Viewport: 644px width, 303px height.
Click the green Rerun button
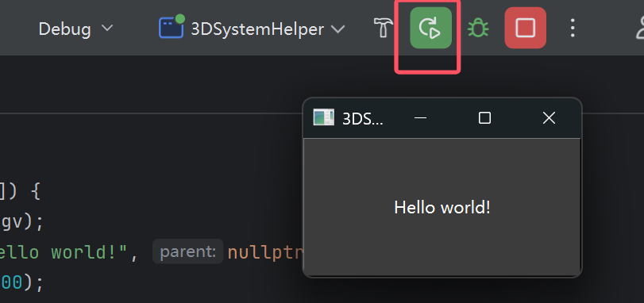[430, 28]
